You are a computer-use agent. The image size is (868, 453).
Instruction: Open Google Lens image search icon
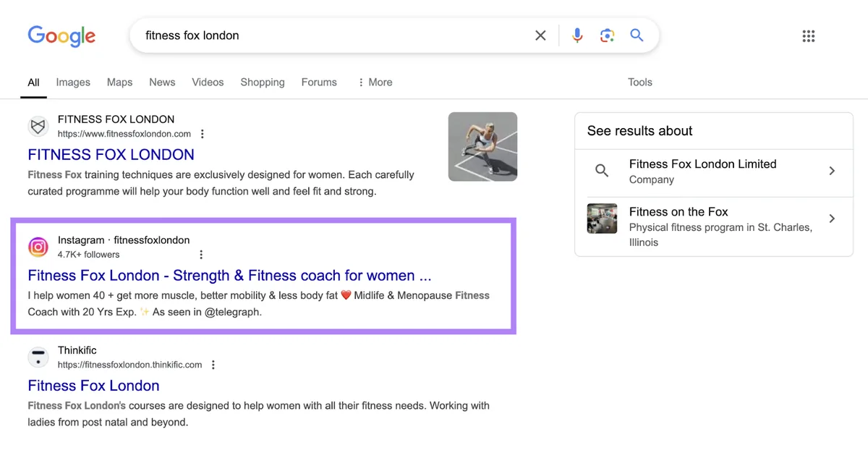pos(607,35)
